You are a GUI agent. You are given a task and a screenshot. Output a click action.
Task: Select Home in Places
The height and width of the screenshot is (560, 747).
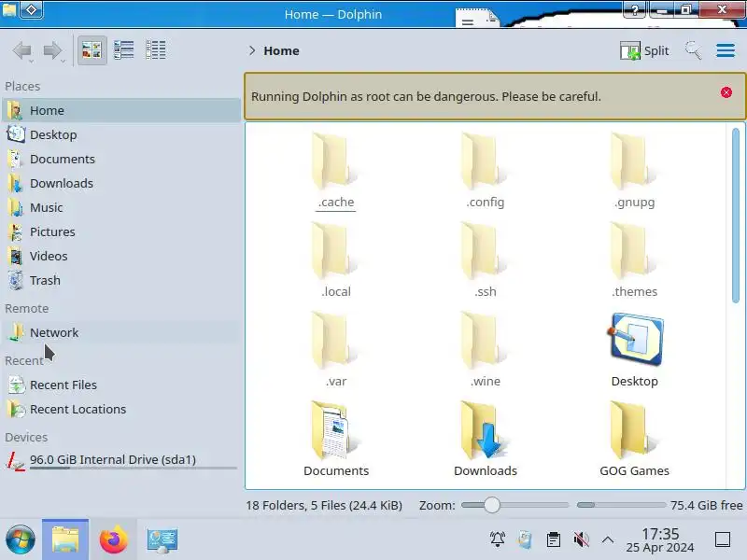pos(121,110)
